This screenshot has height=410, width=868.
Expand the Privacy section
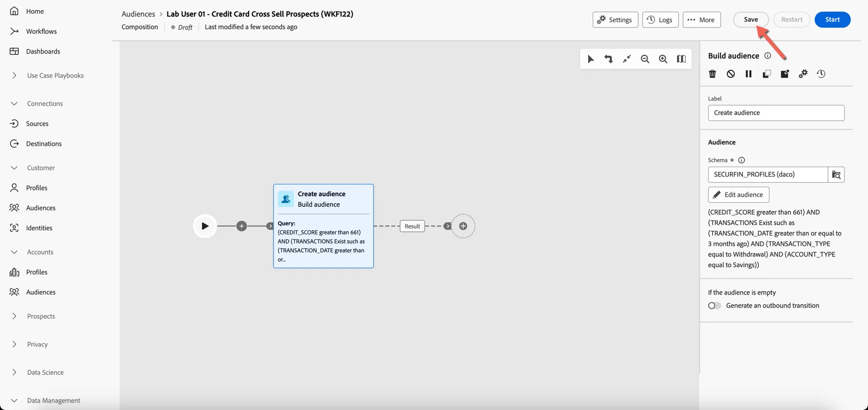14,344
